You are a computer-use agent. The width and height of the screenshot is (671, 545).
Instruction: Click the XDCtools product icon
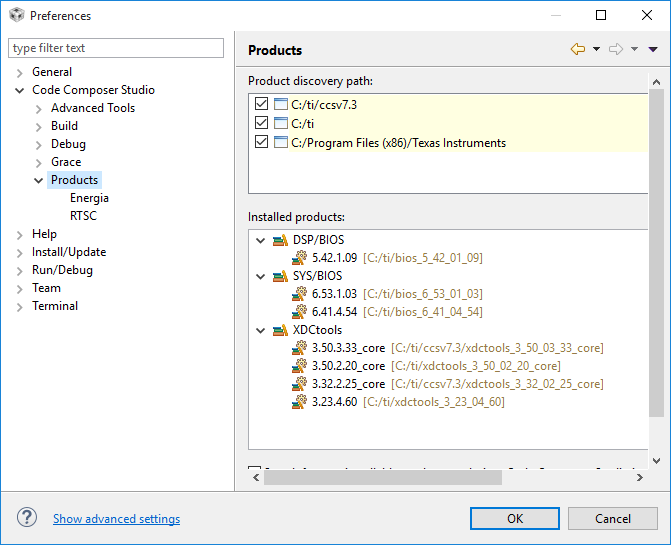pos(280,330)
